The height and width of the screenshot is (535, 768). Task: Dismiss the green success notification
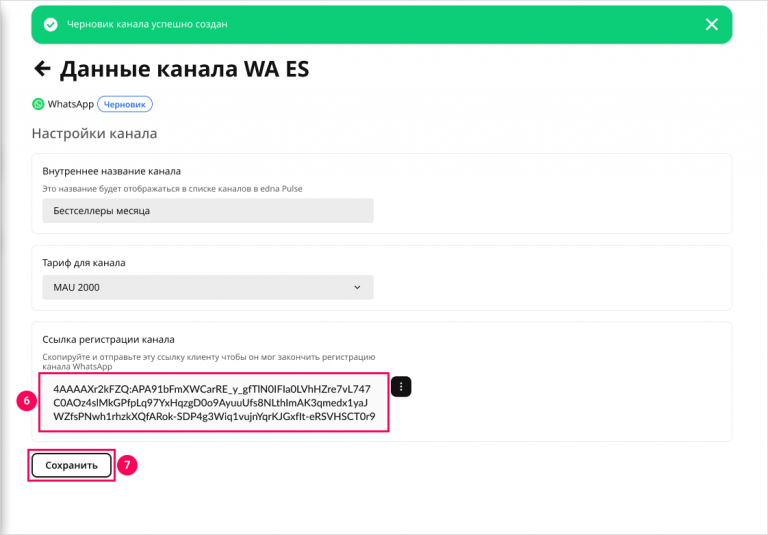[712, 24]
